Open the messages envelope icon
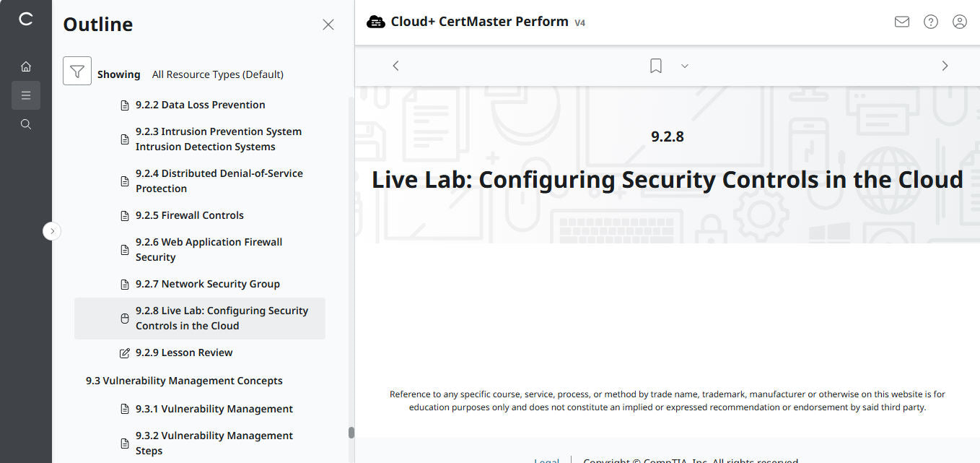Image resolution: width=980 pixels, height=463 pixels. [x=901, y=22]
